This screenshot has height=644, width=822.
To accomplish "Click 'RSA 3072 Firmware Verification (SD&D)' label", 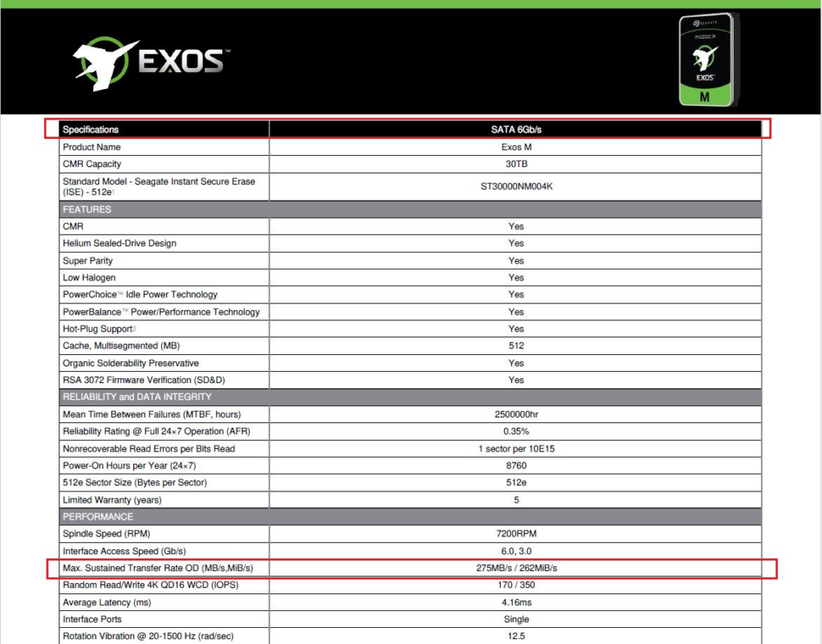I will tap(144, 380).
